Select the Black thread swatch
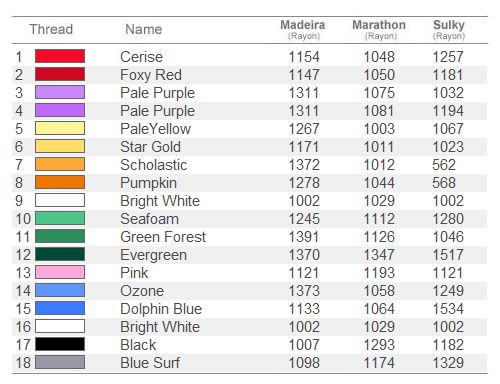Viewport: 500px width, 384px height. coord(60,344)
